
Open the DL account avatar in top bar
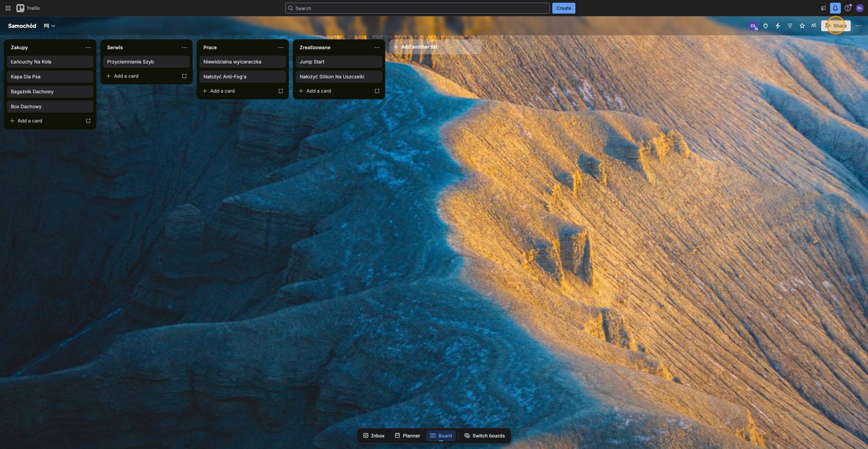(x=860, y=8)
